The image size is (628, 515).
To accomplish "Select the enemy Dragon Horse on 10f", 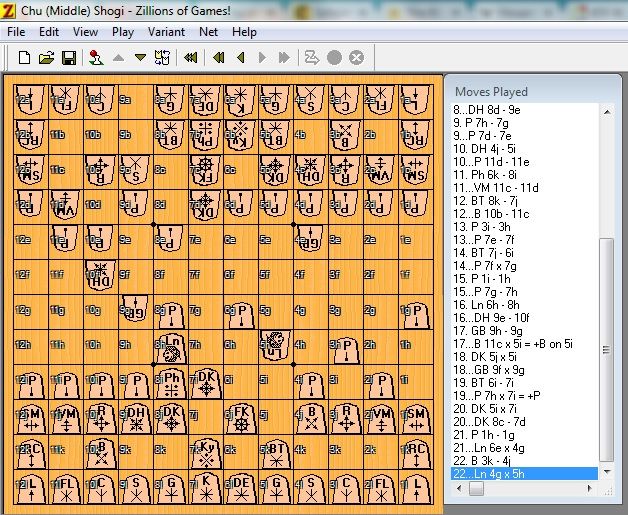I will pos(100,276).
